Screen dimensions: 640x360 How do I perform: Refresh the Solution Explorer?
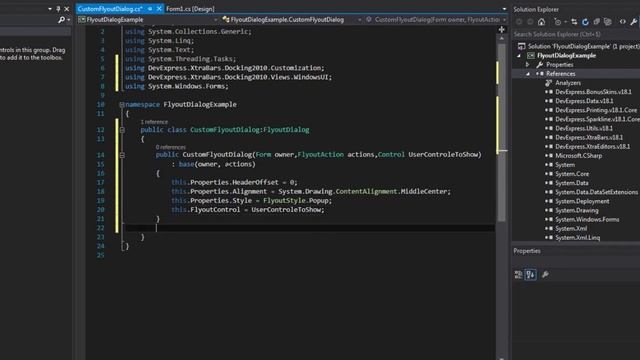585,22
